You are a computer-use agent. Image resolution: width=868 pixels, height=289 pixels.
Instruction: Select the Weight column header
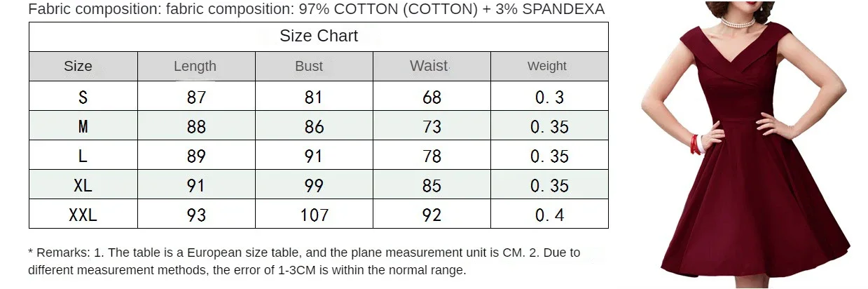click(x=546, y=66)
